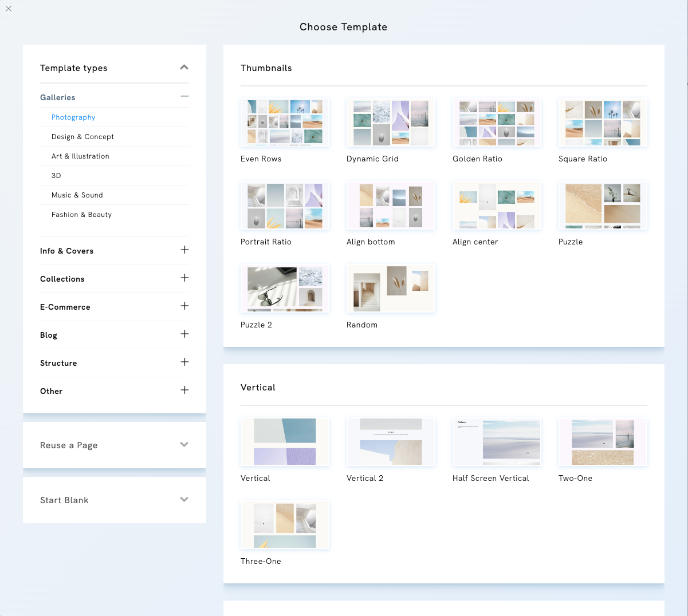The image size is (688, 616).
Task: Collapse the Template types section
Action: [x=184, y=67]
